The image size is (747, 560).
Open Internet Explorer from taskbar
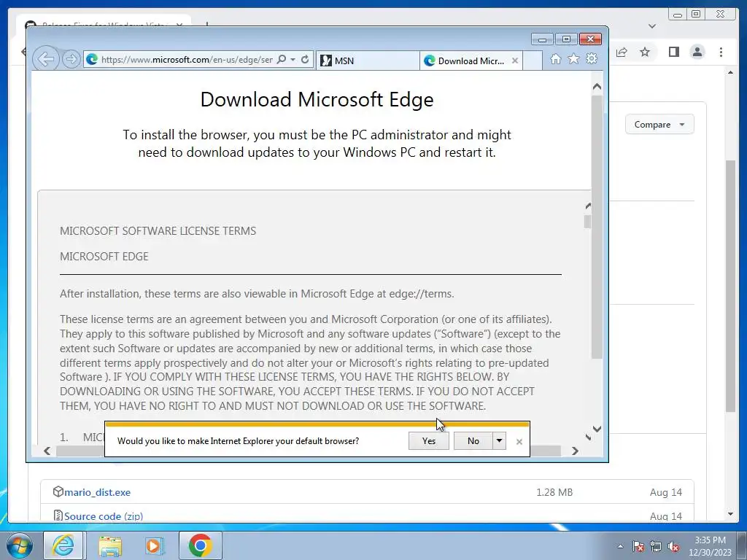pyautogui.click(x=63, y=545)
